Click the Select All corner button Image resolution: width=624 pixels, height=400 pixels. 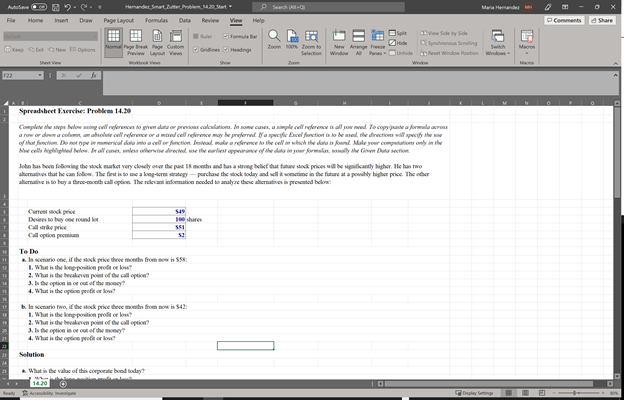click(5, 103)
